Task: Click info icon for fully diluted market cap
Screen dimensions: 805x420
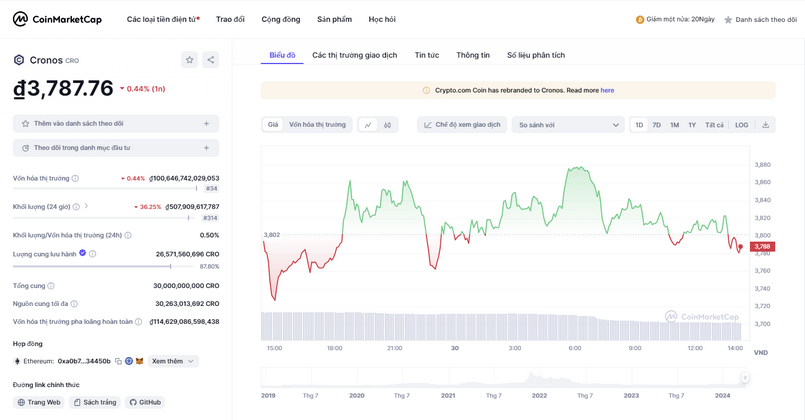Action: click(x=138, y=322)
